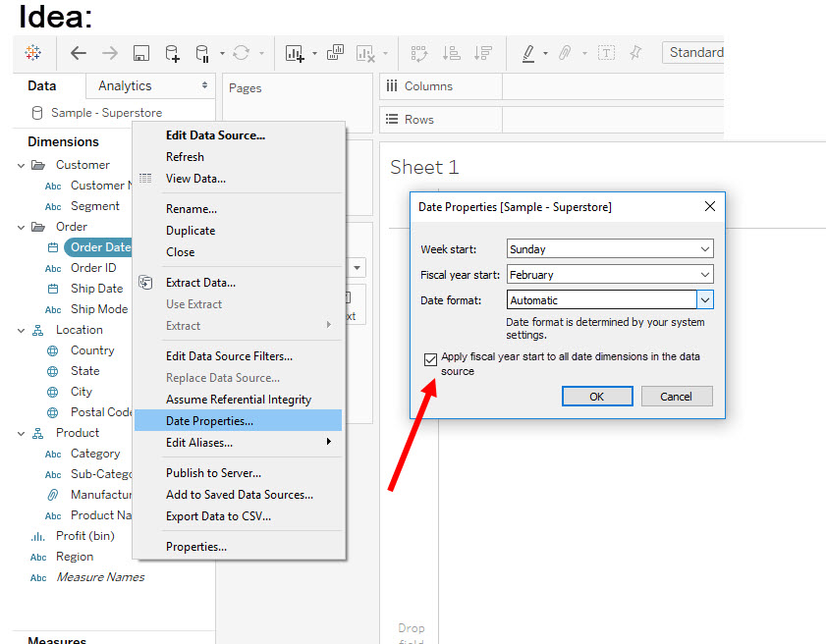
Task: Choose Edit Data Source... from context menu
Action: point(215,135)
